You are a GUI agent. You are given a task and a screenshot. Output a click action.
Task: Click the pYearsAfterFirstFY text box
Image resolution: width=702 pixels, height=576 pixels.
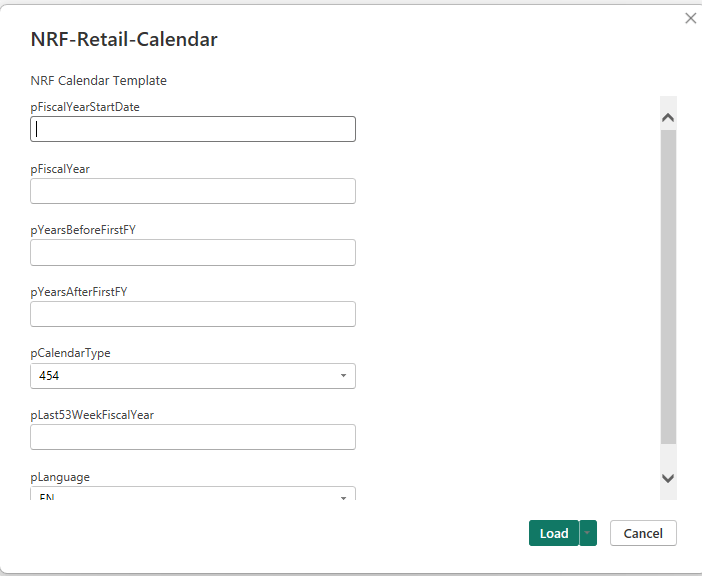193,314
